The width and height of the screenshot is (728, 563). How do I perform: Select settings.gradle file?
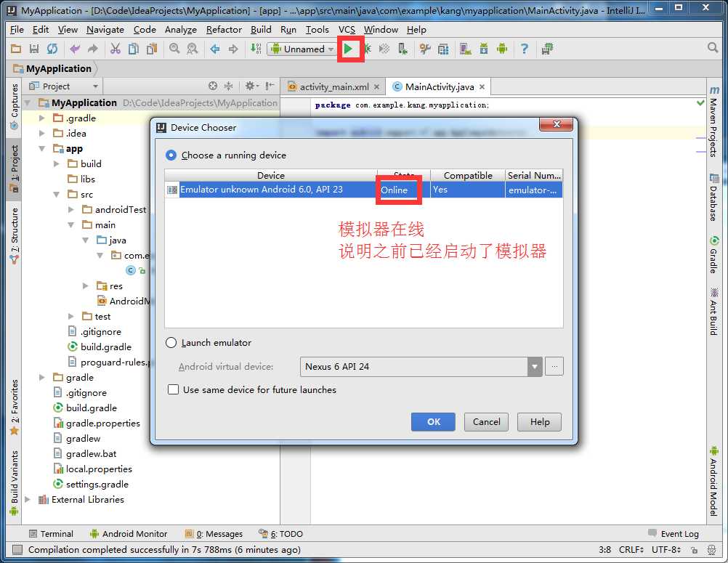click(x=91, y=484)
